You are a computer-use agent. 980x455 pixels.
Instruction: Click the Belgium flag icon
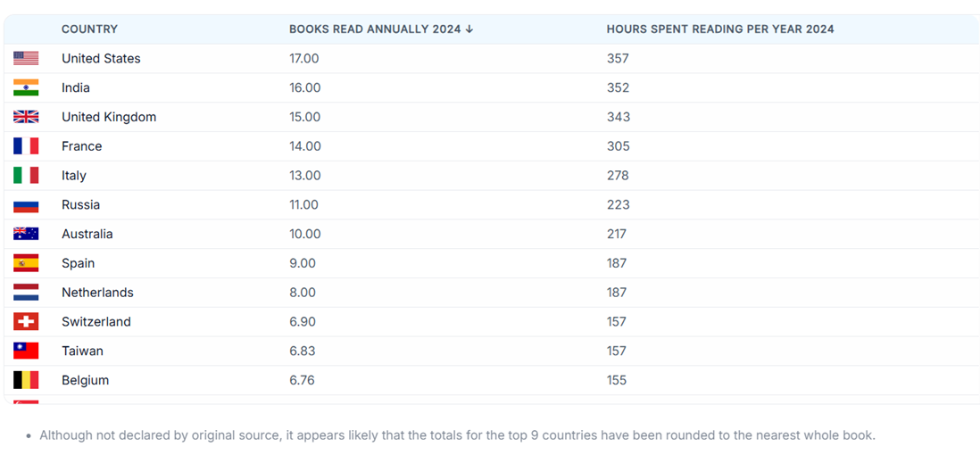coord(26,380)
